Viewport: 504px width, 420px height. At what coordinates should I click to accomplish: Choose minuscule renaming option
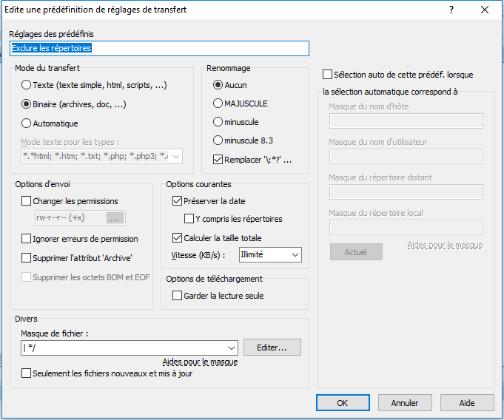pos(218,122)
